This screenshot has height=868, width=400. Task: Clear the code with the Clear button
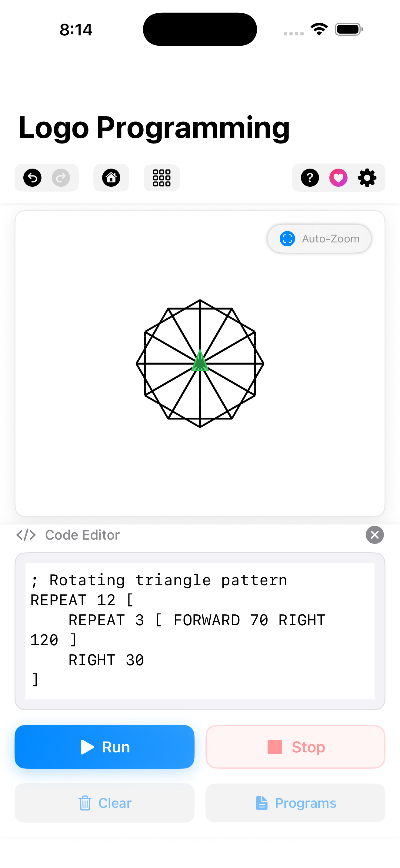pos(105,803)
